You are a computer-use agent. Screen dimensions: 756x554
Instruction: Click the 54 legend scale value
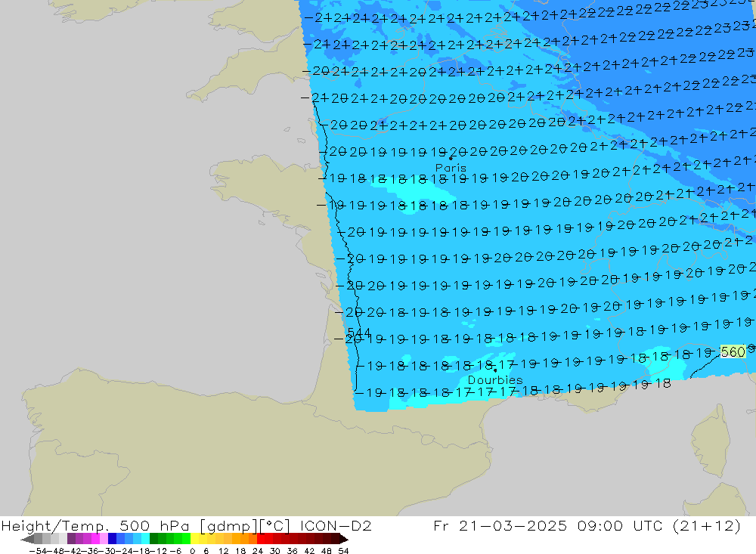coord(343,551)
